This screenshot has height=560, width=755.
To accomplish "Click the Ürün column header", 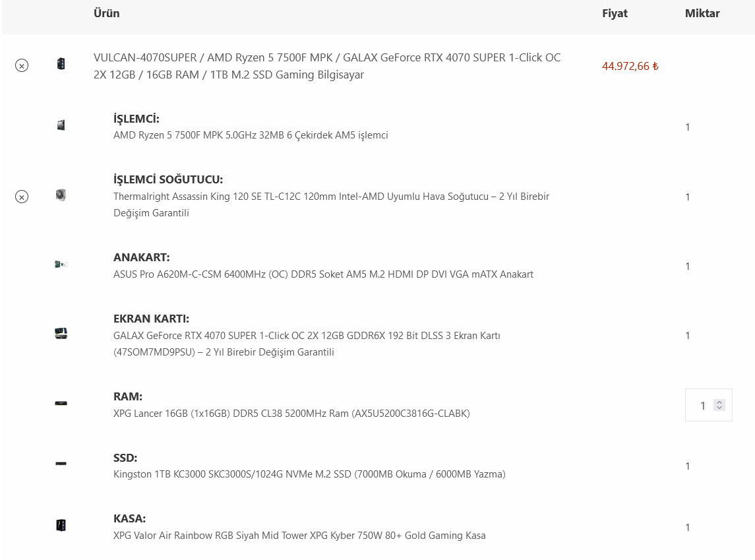I will coord(107,13).
